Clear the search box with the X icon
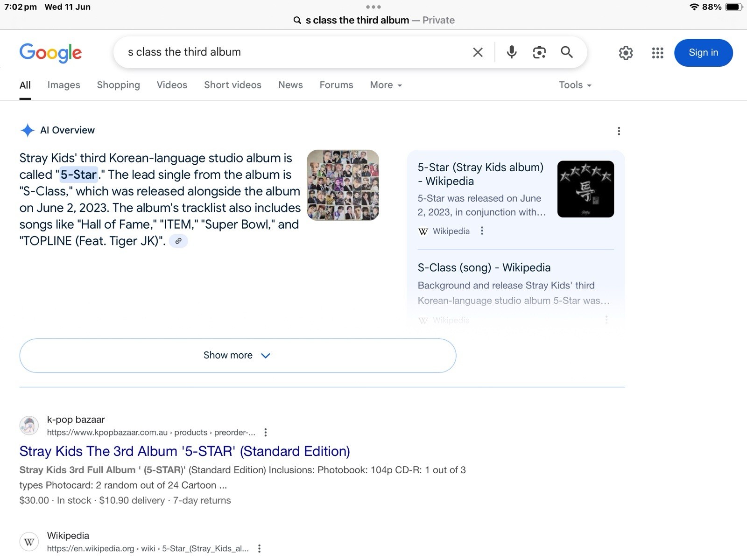This screenshot has height=560, width=747. pyautogui.click(x=478, y=52)
